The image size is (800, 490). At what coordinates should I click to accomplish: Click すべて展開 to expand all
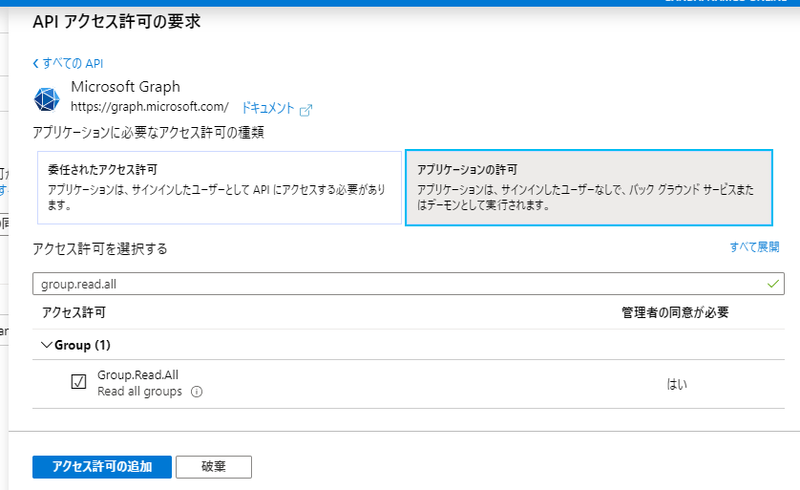point(754,247)
